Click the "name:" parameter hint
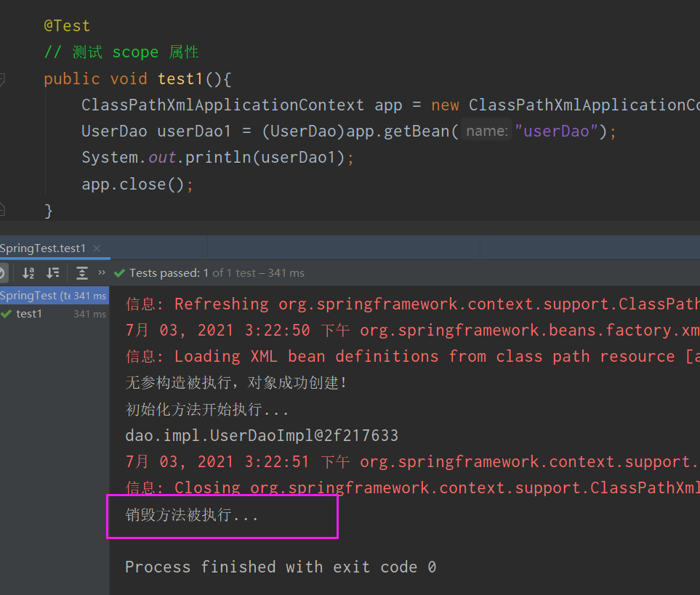Image resolution: width=700 pixels, height=595 pixels. point(486,131)
